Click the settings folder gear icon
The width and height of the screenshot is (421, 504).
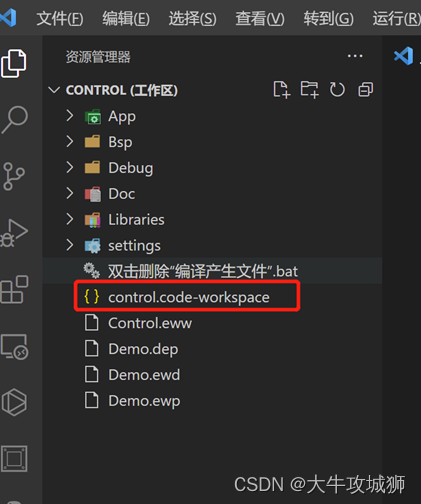pyautogui.click(x=93, y=246)
